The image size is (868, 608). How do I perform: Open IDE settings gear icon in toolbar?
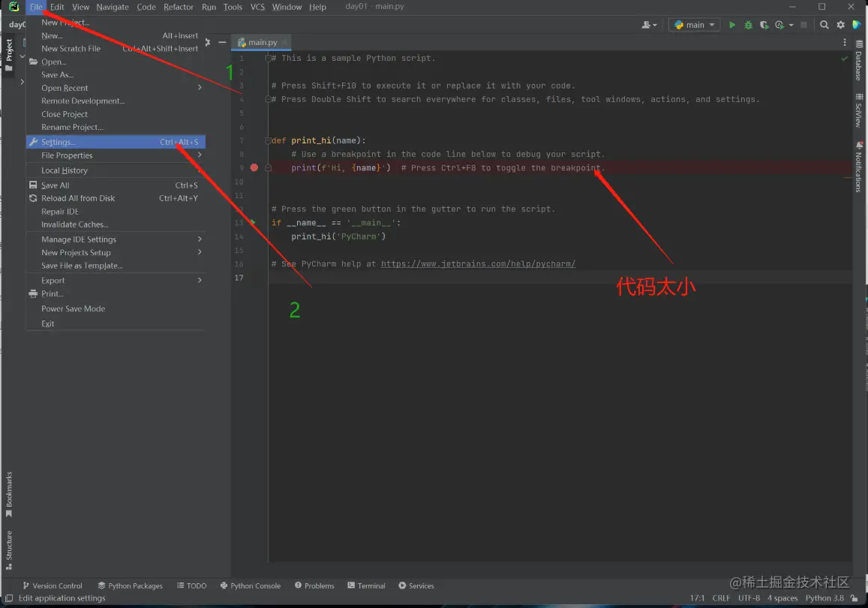coord(841,25)
